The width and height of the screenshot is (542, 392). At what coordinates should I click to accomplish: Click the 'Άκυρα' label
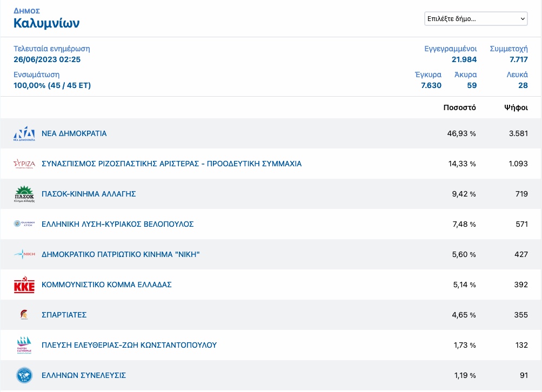(466, 75)
